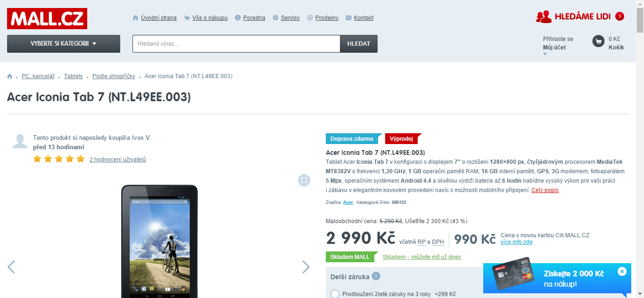This screenshot has height=298, width=644.
Task: Expand the Můj účet dropdown arrow
Action: (x=545, y=54)
